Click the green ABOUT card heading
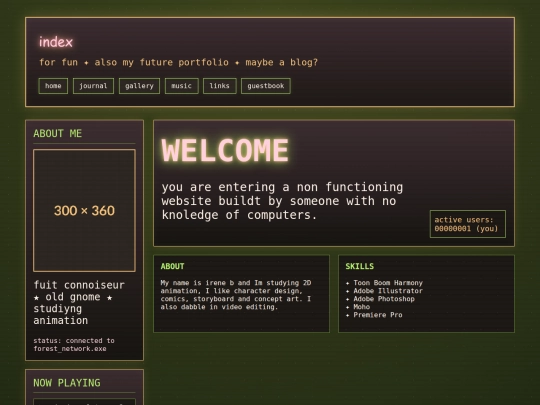The image size is (540, 405). [173, 266]
